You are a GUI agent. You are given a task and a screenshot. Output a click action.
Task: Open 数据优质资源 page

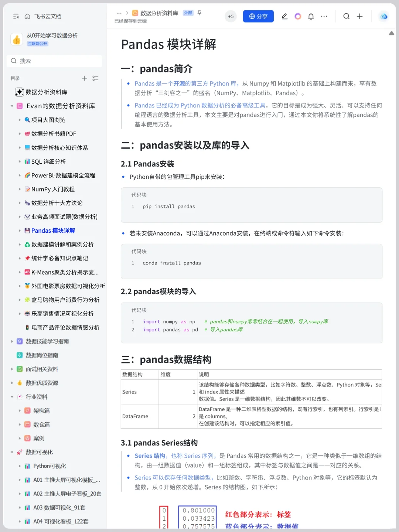pos(42,383)
